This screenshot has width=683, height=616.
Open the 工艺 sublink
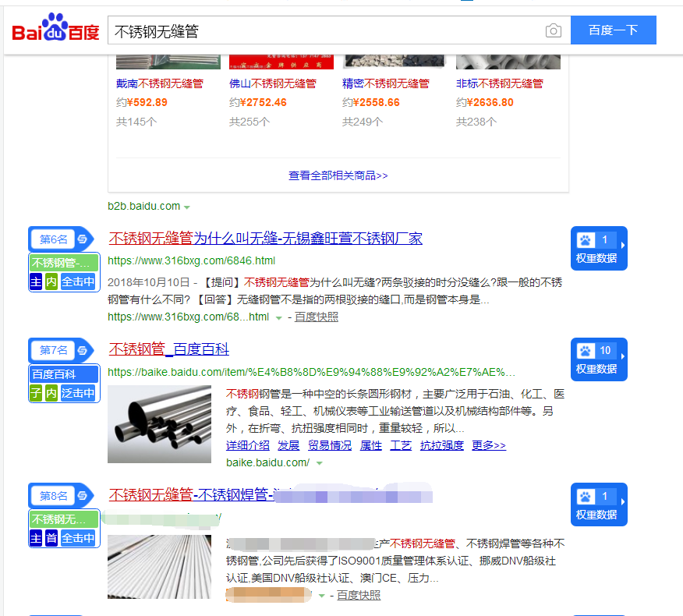401,445
